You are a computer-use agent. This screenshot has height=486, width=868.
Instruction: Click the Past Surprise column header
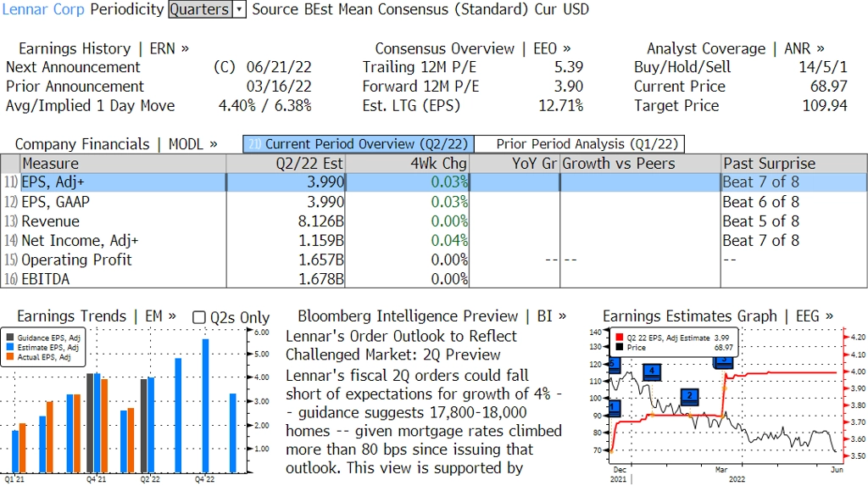coord(794,164)
